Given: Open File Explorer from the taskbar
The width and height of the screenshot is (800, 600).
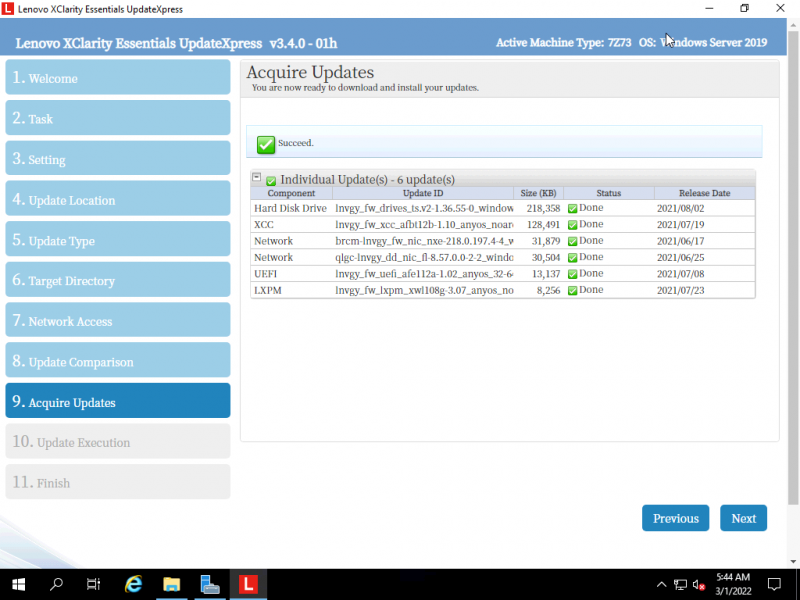Looking at the screenshot, I should pyautogui.click(x=171, y=584).
